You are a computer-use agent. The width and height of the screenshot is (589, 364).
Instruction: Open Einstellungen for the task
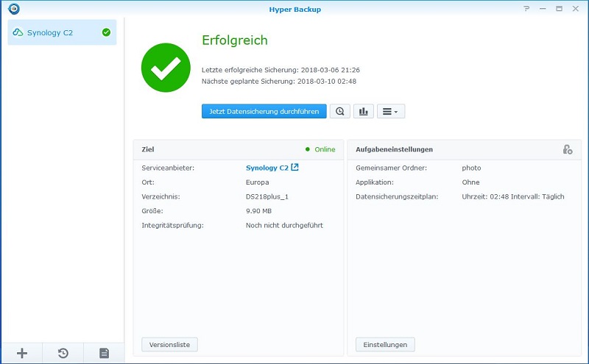pyautogui.click(x=385, y=344)
